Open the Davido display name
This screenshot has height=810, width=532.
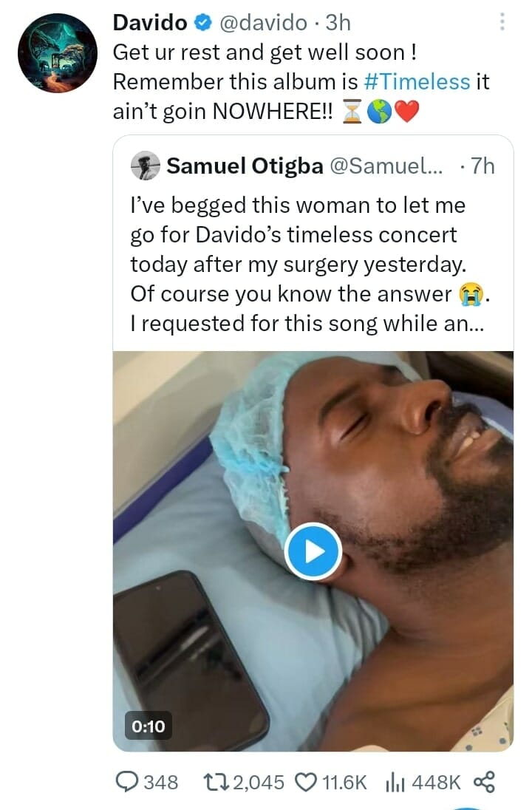pyautogui.click(x=150, y=24)
